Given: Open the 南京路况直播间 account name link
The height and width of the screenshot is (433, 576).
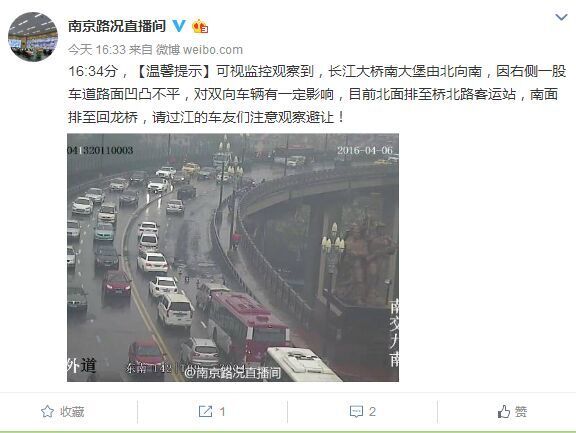Looking at the screenshot, I should 117,26.
